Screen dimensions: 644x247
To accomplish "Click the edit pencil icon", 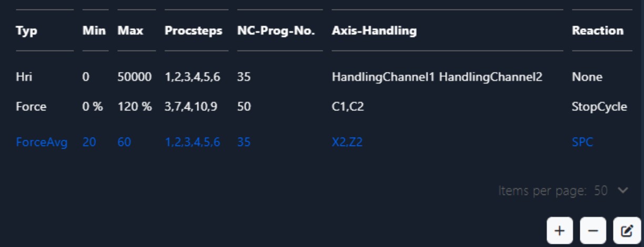I will [x=627, y=230].
